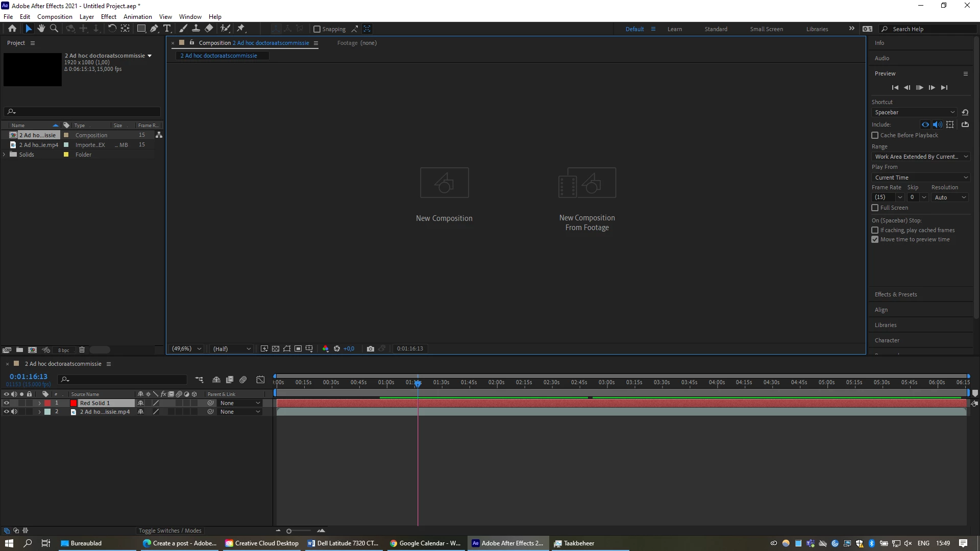Enable Cache Before Playback checkbox
This screenshot has width=980, height=551.
click(875, 135)
